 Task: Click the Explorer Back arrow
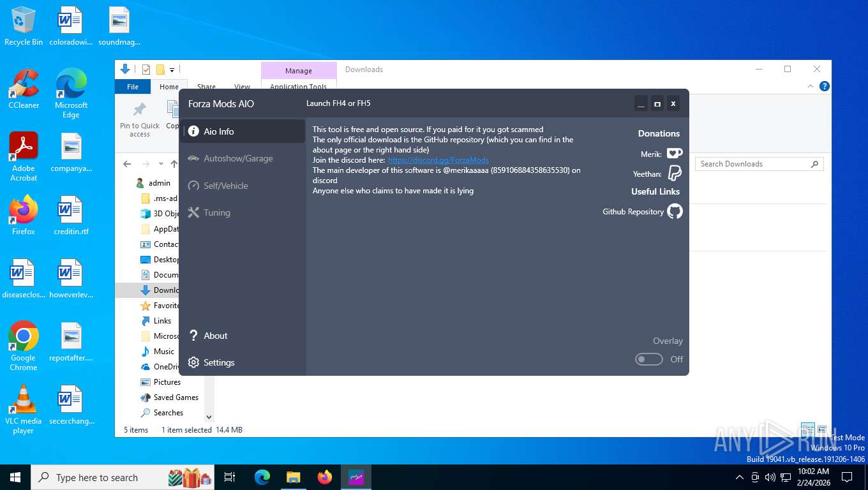pos(127,164)
